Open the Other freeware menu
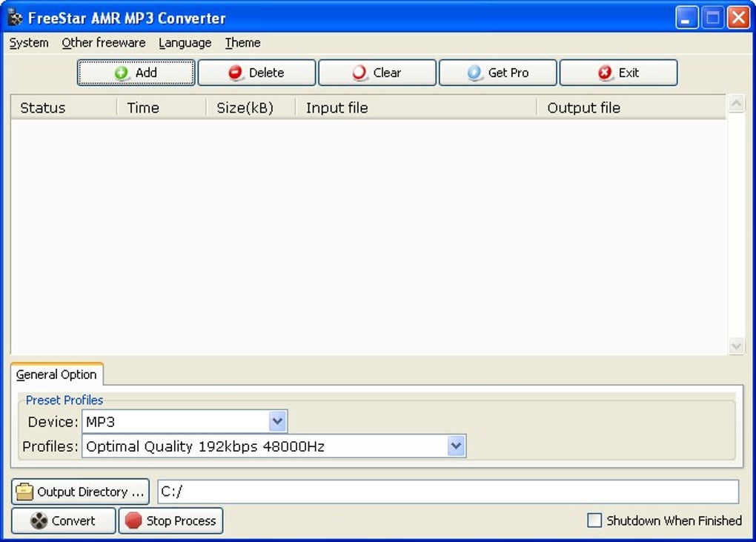Image resolution: width=756 pixels, height=542 pixels. point(104,43)
